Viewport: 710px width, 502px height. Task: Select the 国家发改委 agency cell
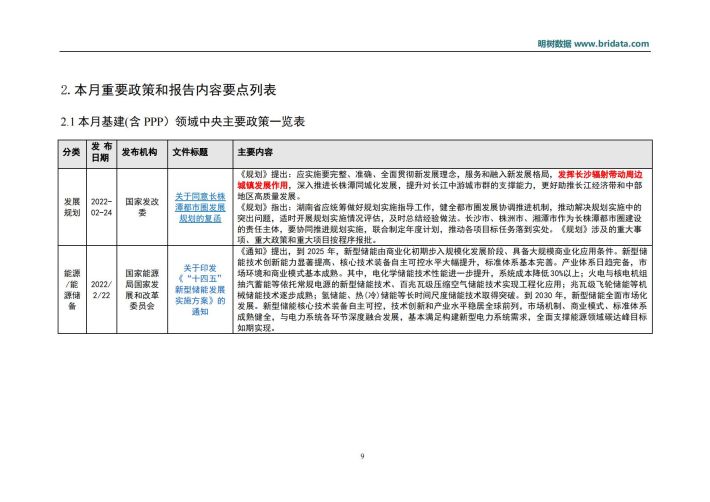pos(142,207)
